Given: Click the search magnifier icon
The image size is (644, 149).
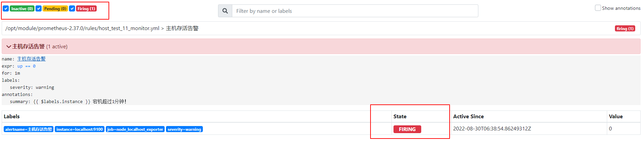Looking at the screenshot, I should (225, 11).
